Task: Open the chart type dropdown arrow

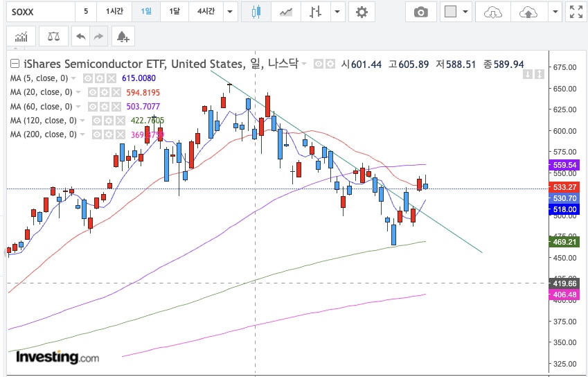Action: point(337,12)
